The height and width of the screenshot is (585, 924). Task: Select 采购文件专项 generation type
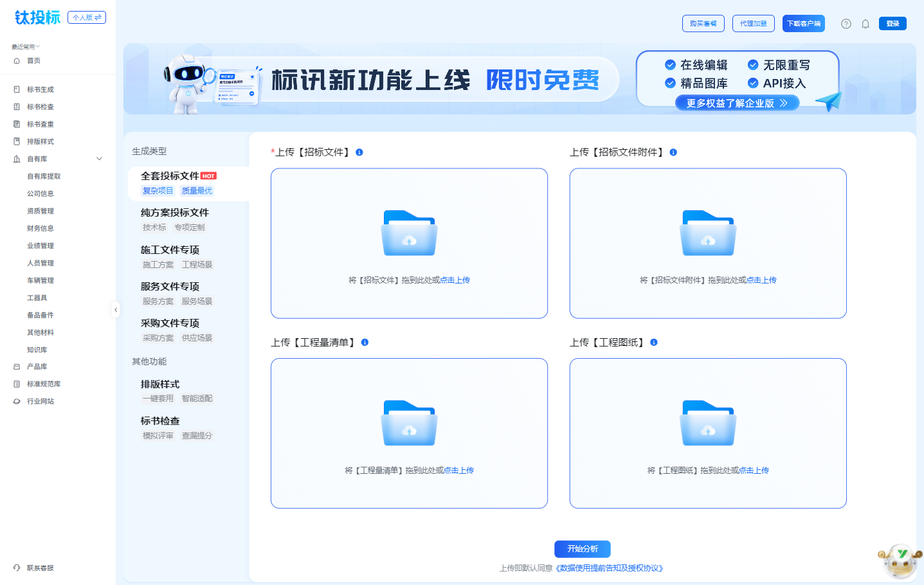[x=188, y=330]
